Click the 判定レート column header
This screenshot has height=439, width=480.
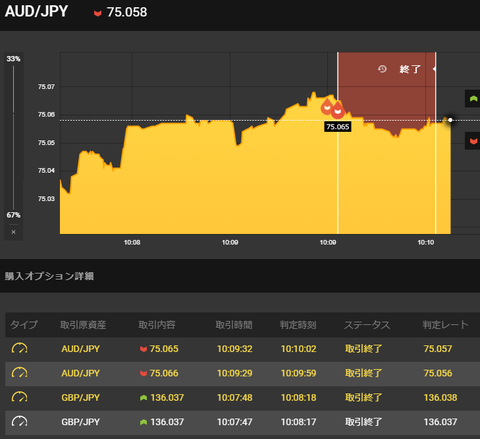445,325
